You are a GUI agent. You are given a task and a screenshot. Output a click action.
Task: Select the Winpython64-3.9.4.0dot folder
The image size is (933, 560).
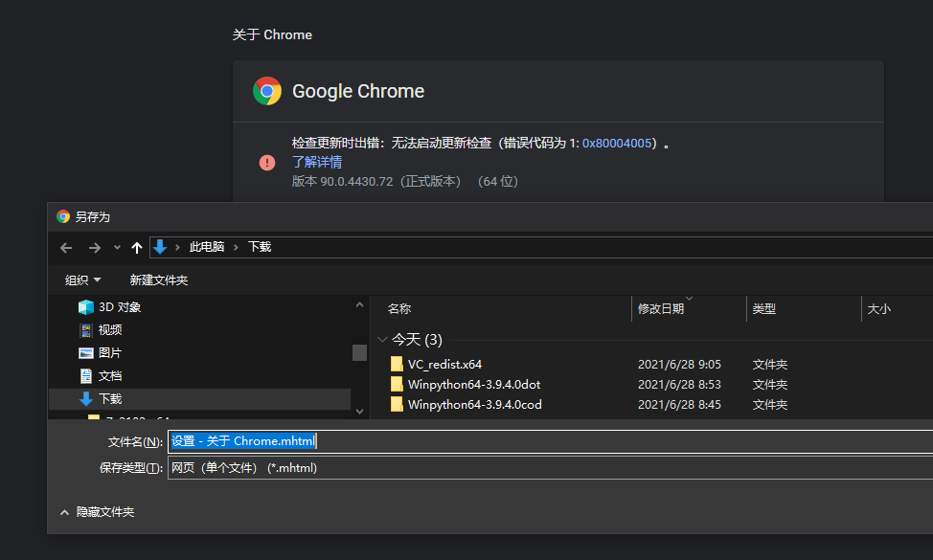(473, 385)
